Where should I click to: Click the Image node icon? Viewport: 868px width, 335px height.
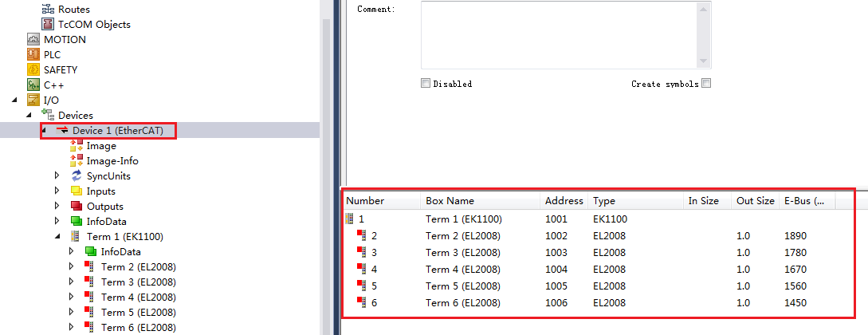click(x=77, y=146)
